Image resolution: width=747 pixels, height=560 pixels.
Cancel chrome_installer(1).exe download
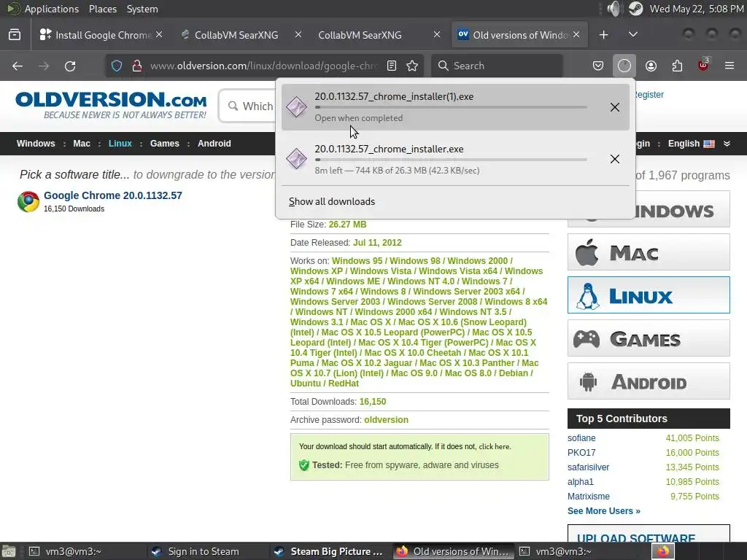click(x=615, y=107)
